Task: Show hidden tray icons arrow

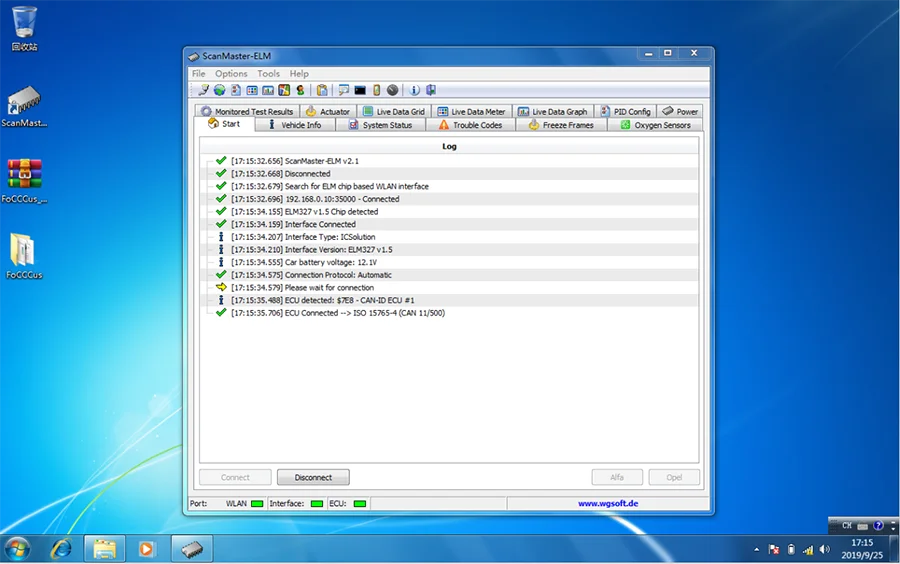Action: pyautogui.click(x=757, y=550)
